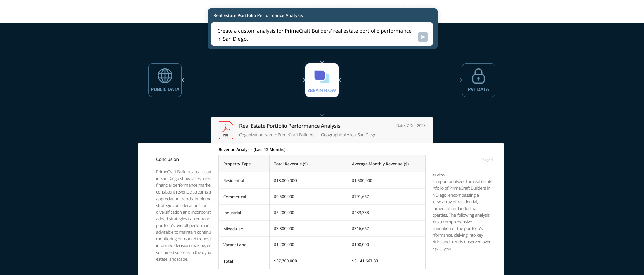Click the report heading 'Real Estate Portfolio Performance Analysis'

[x=290, y=126]
